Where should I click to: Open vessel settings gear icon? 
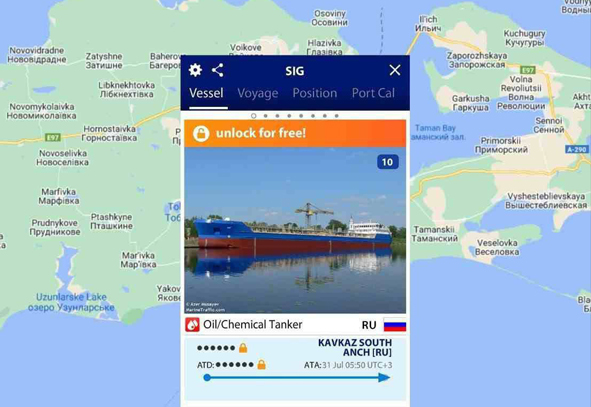click(195, 70)
